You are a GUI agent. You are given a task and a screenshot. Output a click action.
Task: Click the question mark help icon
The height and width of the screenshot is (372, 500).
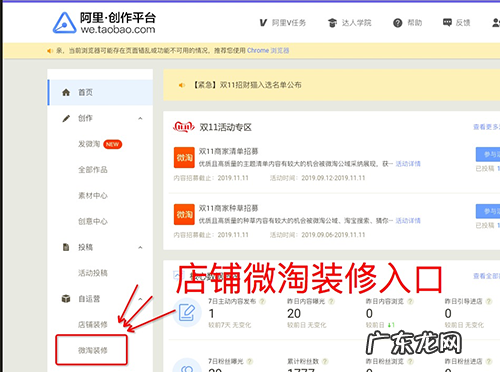(x=397, y=23)
